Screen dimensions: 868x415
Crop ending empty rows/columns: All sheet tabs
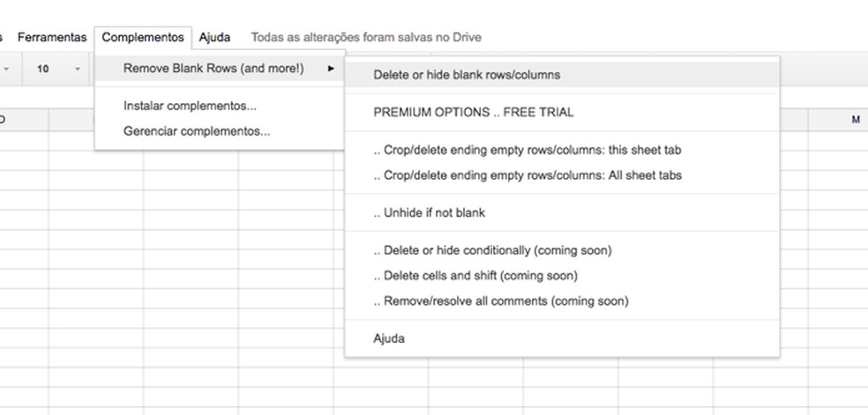coord(527,175)
